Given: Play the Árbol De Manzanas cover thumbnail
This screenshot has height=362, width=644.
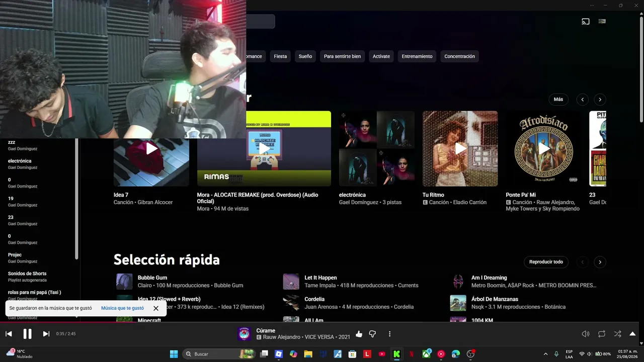Looking at the screenshot, I should pos(458,303).
